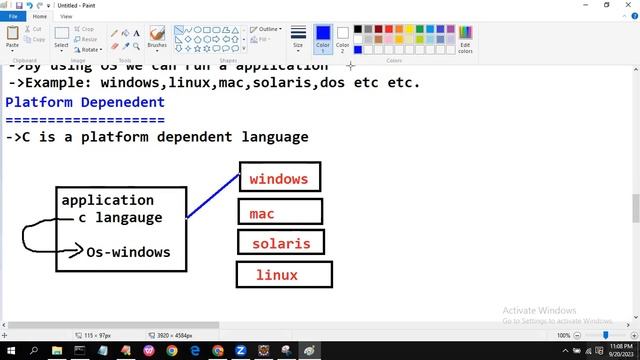Open the Brushes dropdown arrow
This screenshot has height=360, width=640.
[157, 51]
